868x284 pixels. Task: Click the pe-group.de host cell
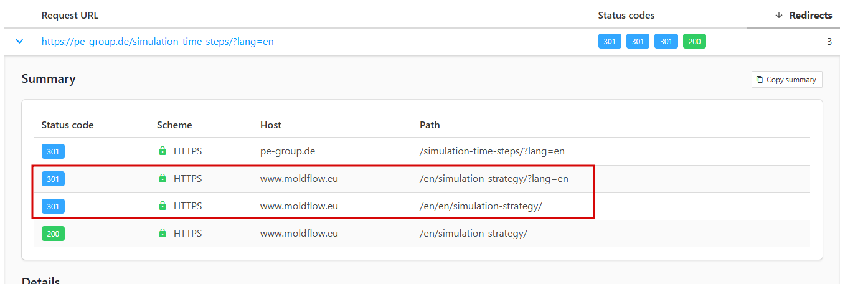(286, 151)
